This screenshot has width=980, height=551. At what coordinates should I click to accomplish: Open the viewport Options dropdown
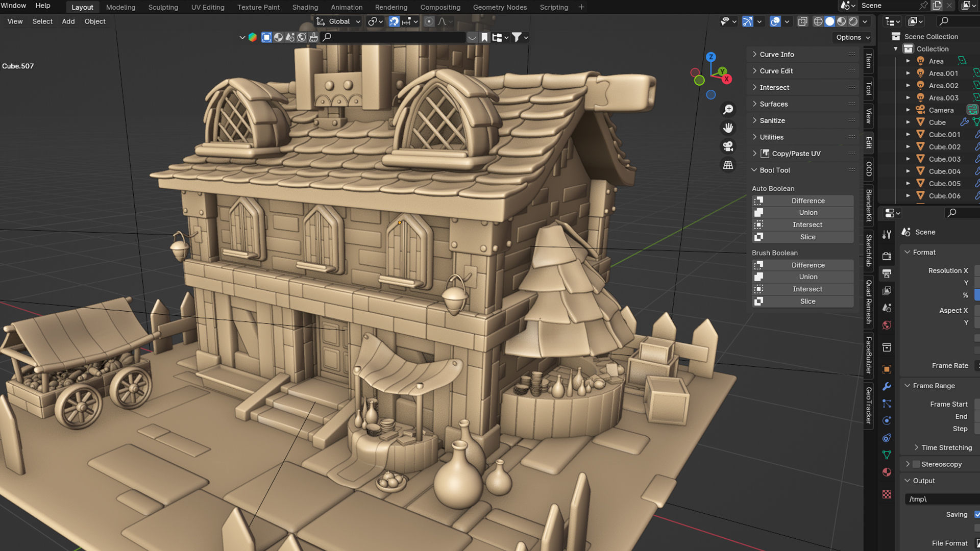tap(852, 37)
